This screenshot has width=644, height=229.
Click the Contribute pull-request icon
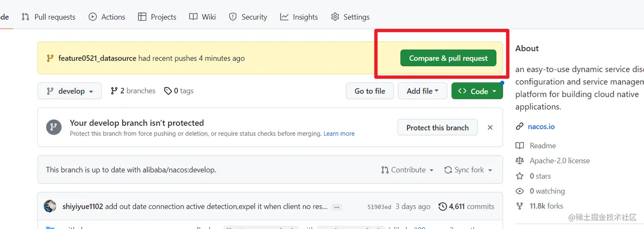385,170
